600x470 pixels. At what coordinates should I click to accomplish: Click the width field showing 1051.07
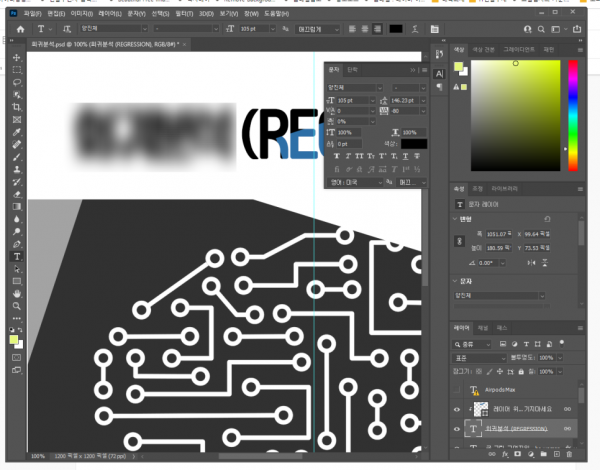click(x=499, y=234)
